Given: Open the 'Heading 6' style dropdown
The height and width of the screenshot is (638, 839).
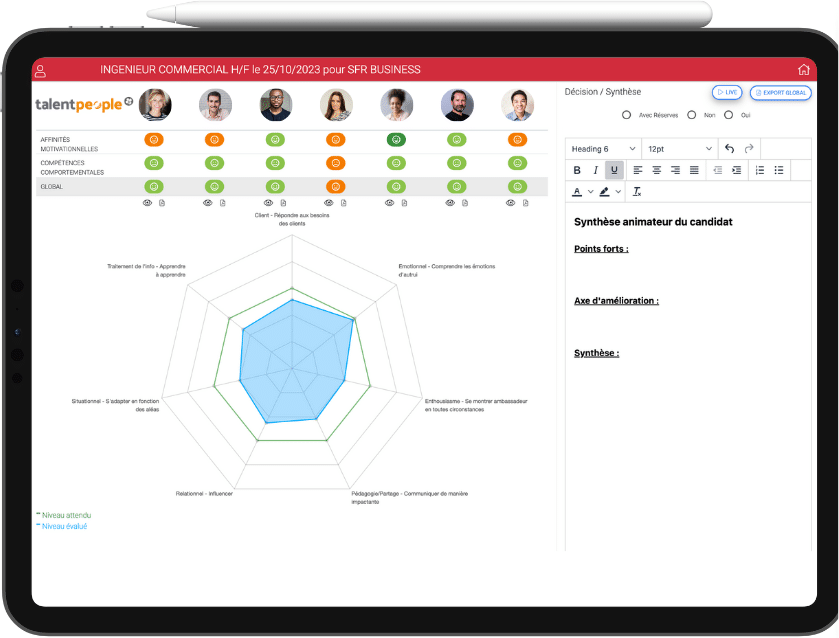Looking at the screenshot, I should [603, 149].
